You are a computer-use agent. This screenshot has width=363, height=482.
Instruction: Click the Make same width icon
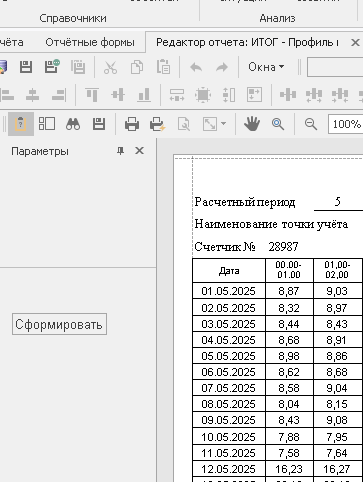177,95
